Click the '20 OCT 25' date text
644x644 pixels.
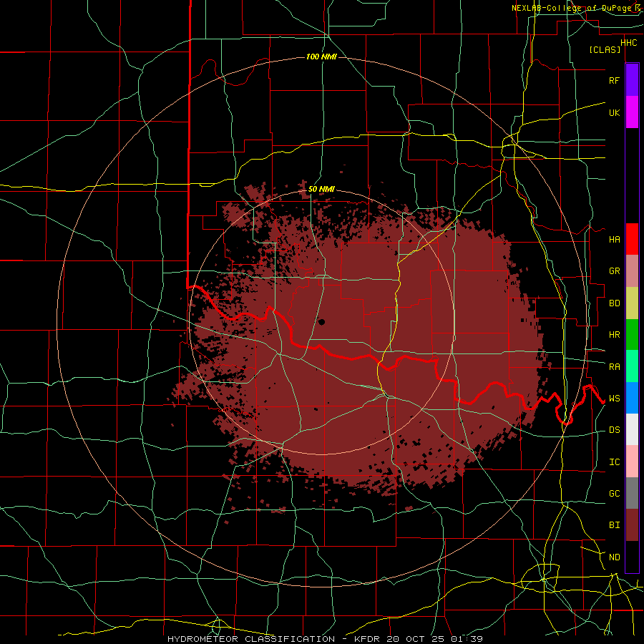coord(416,639)
